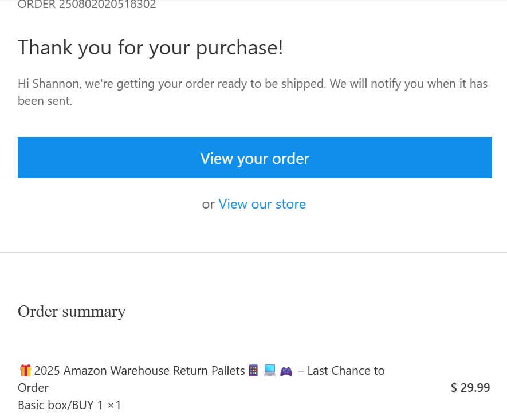Select the $ 29.99 price

(x=470, y=388)
